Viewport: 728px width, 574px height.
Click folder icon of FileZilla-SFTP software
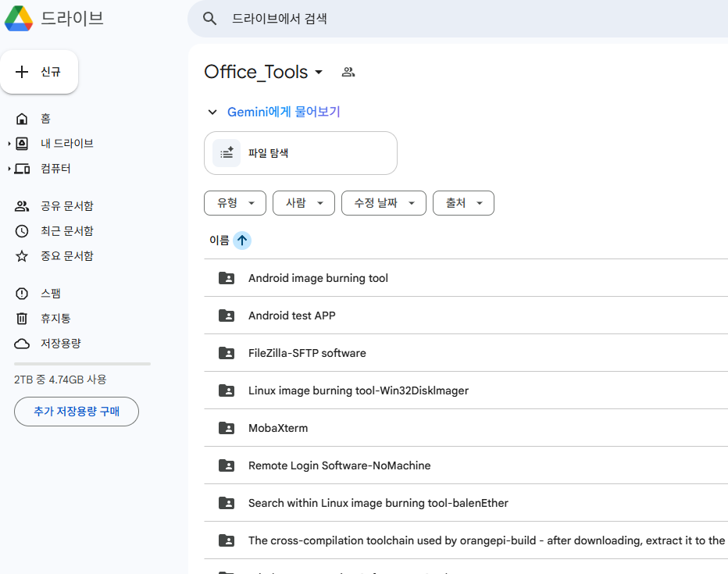(x=227, y=353)
